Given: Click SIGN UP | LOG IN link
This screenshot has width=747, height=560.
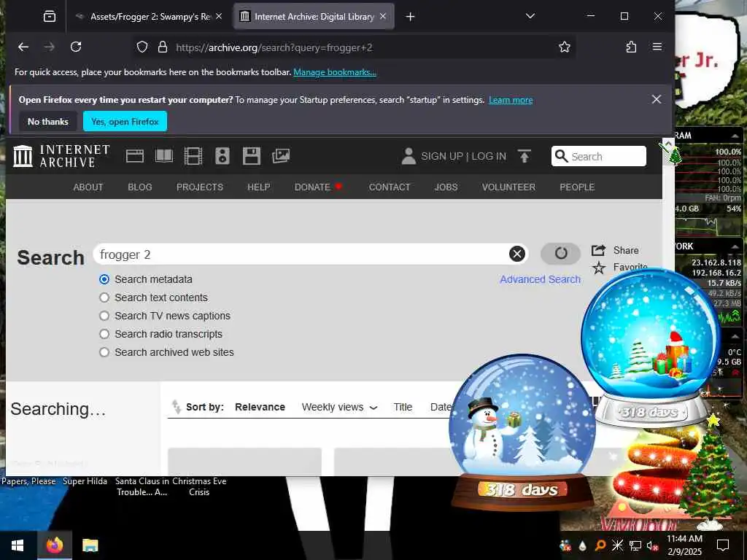Looking at the screenshot, I should pos(463,157).
